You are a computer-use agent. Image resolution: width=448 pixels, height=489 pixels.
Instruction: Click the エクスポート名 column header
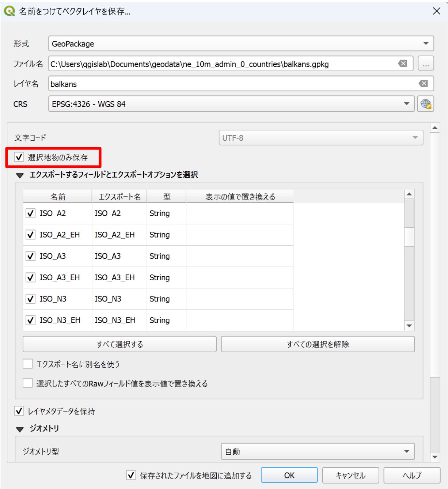tap(119, 197)
